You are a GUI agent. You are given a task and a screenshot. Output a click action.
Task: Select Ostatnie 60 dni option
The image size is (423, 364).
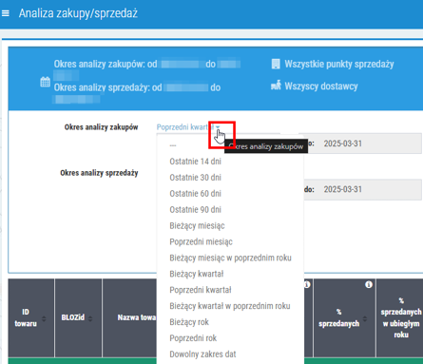[x=195, y=193]
